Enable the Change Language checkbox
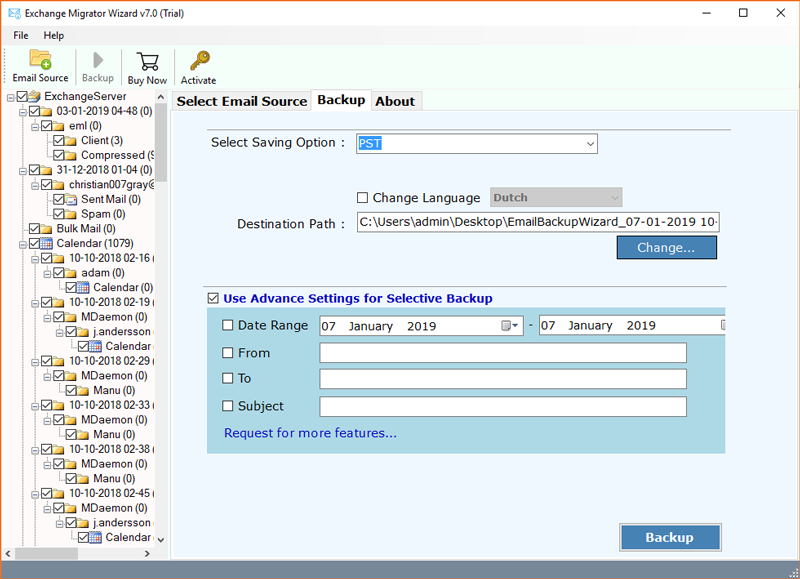Viewport: 800px width, 579px height. pos(362,197)
